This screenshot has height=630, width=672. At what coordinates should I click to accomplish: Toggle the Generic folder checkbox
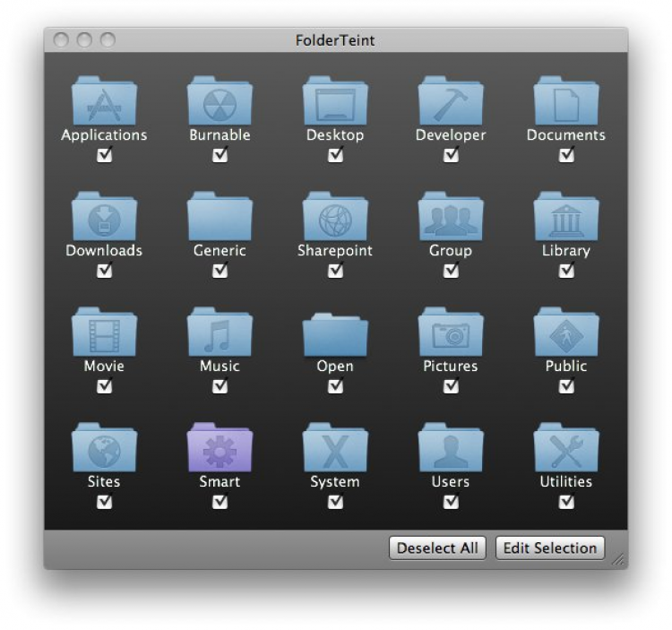pyautogui.click(x=220, y=271)
